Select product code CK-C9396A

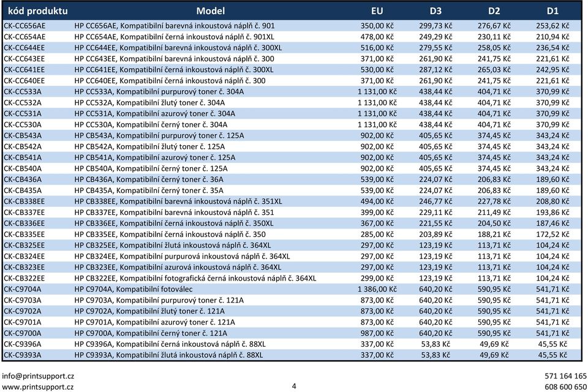point(23,344)
